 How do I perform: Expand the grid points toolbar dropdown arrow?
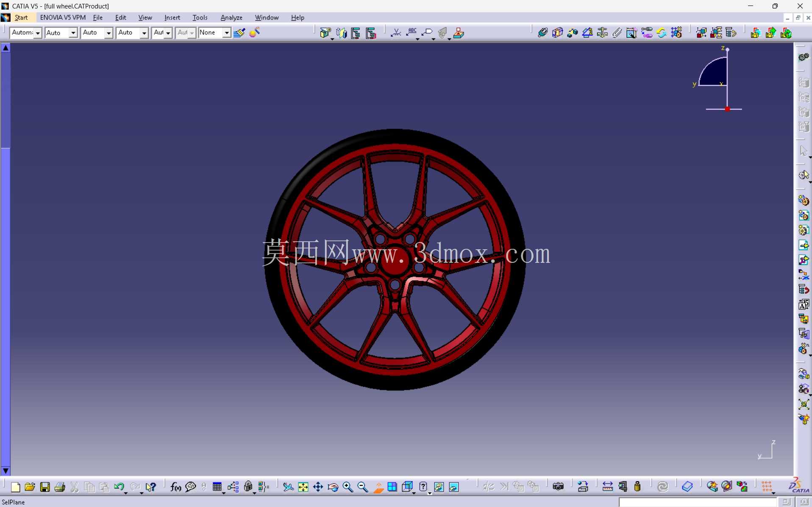click(x=774, y=493)
